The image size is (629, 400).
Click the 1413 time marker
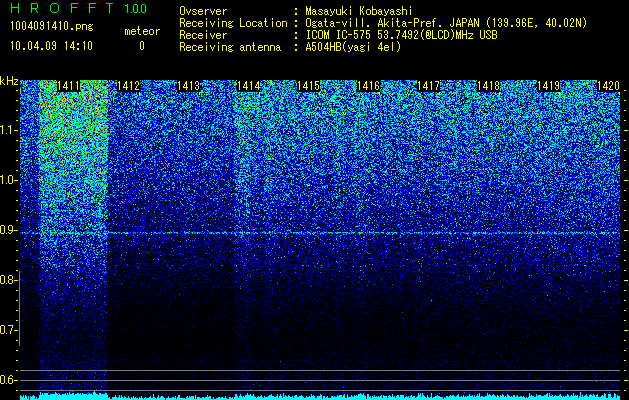pyautogui.click(x=188, y=86)
